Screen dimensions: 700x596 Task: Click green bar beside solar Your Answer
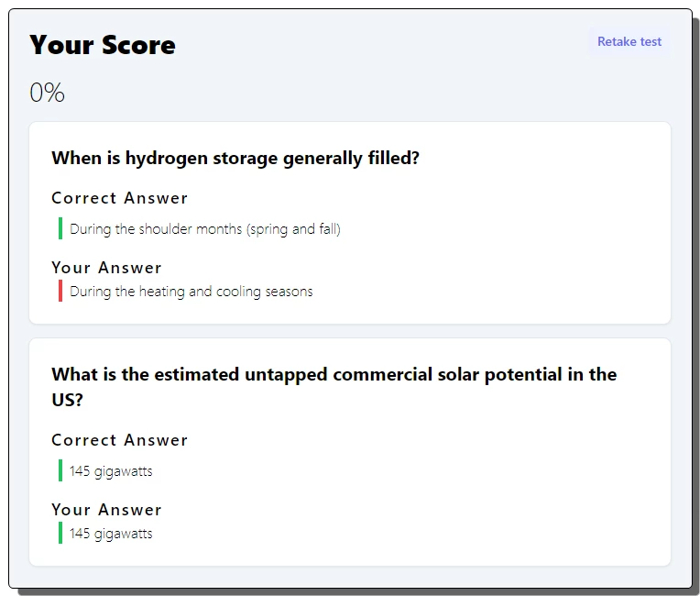(x=60, y=533)
